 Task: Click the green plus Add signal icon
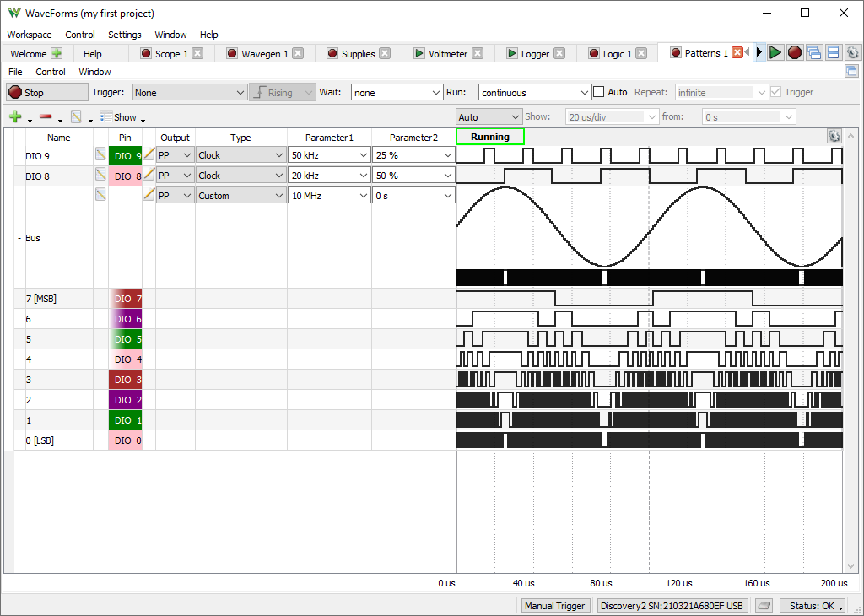click(x=15, y=116)
